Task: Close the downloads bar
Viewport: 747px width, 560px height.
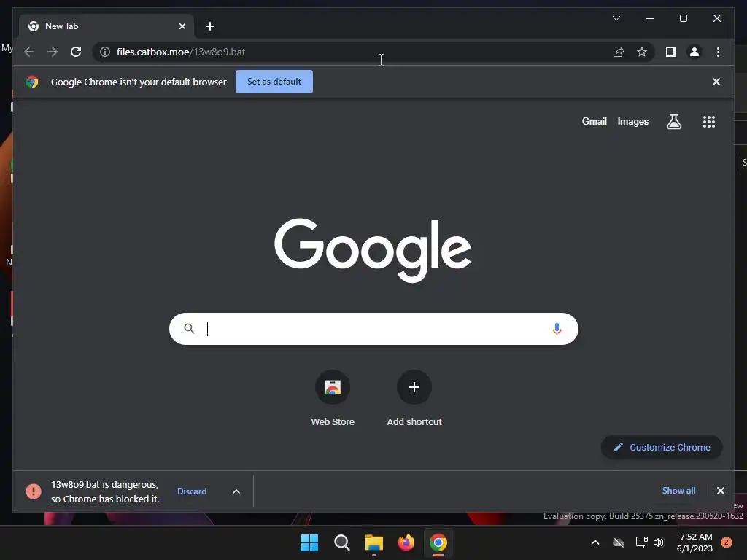Action: [x=720, y=491]
